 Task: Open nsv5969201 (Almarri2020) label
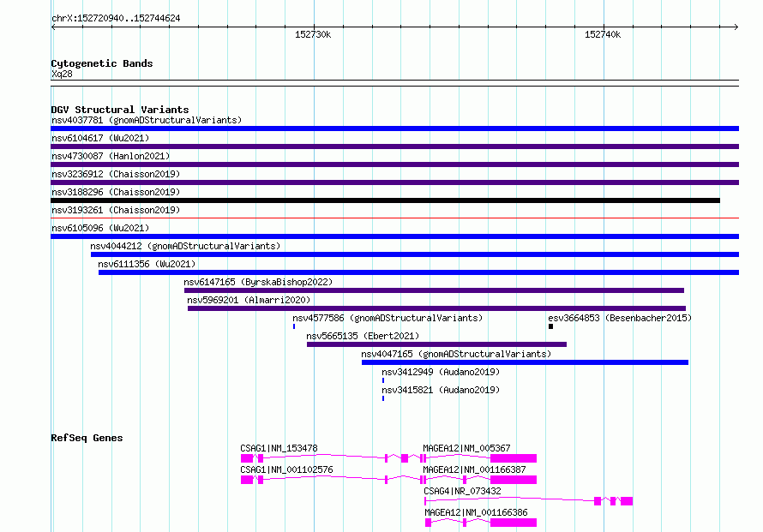coord(249,300)
